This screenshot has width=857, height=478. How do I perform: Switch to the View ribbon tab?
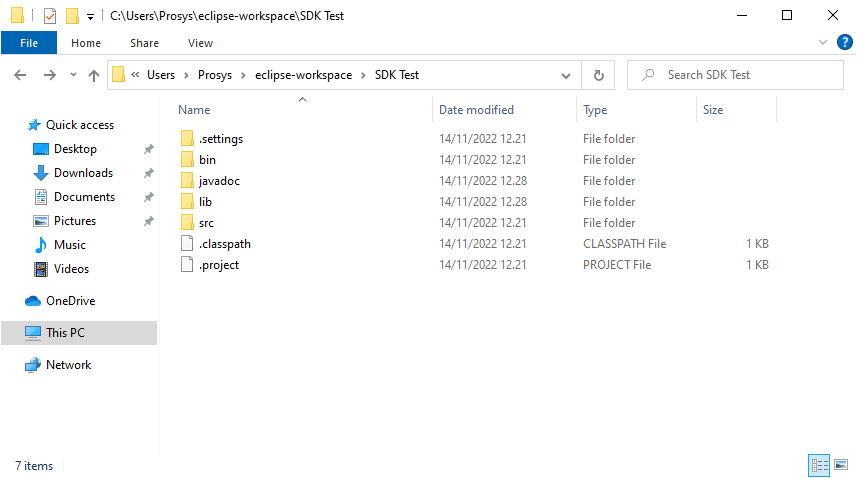coord(200,43)
